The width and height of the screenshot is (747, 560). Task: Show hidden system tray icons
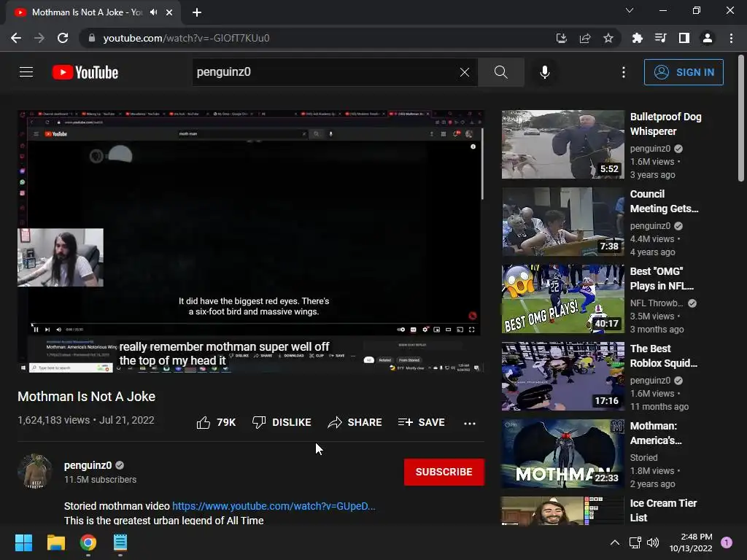click(615, 542)
